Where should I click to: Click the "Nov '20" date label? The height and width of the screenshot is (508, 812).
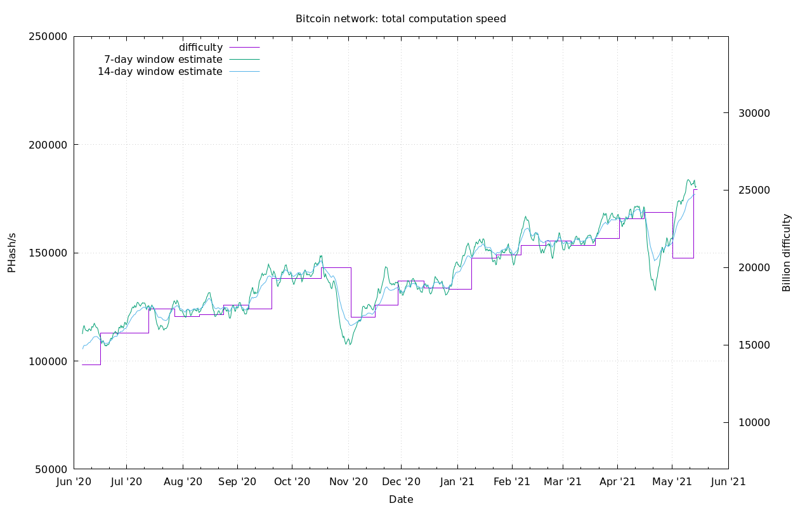pos(348,482)
